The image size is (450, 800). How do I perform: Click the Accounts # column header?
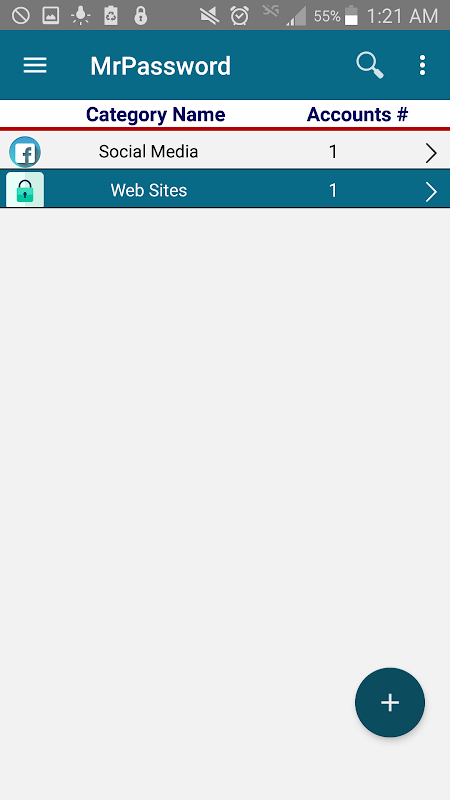coord(357,114)
